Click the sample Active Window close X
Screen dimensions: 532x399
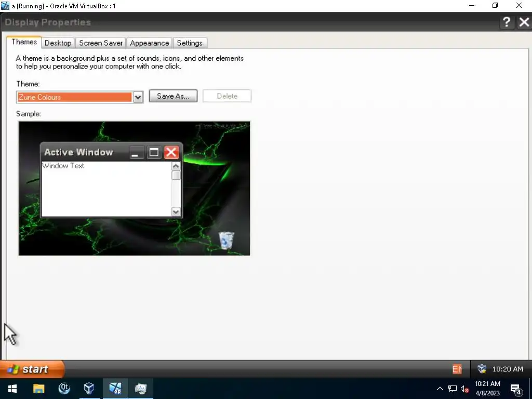tap(171, 152)
